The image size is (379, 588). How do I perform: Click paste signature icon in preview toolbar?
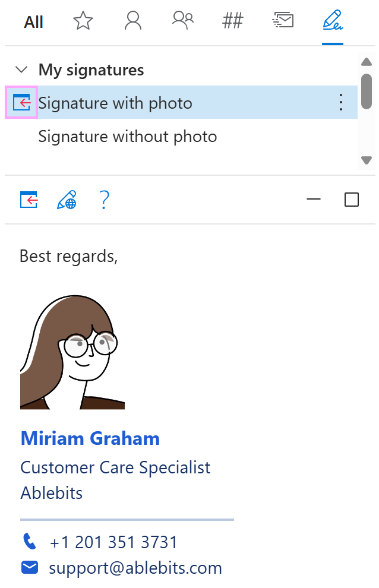pyautogui.click(x=29, y=200)
